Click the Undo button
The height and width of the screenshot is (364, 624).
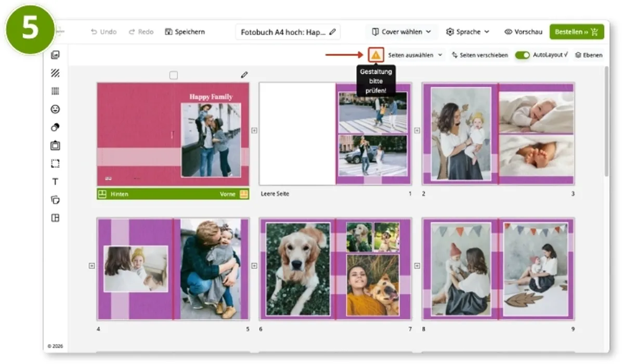(103, 32)
